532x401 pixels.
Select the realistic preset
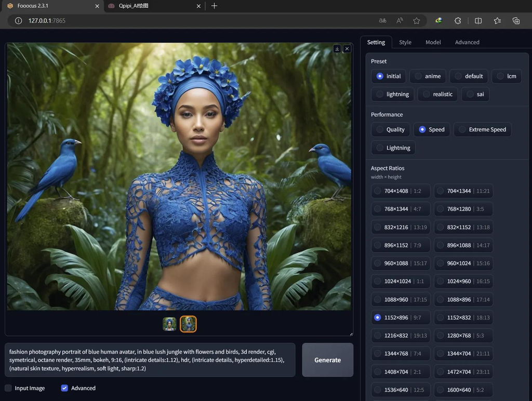click(x=437, y=94)
